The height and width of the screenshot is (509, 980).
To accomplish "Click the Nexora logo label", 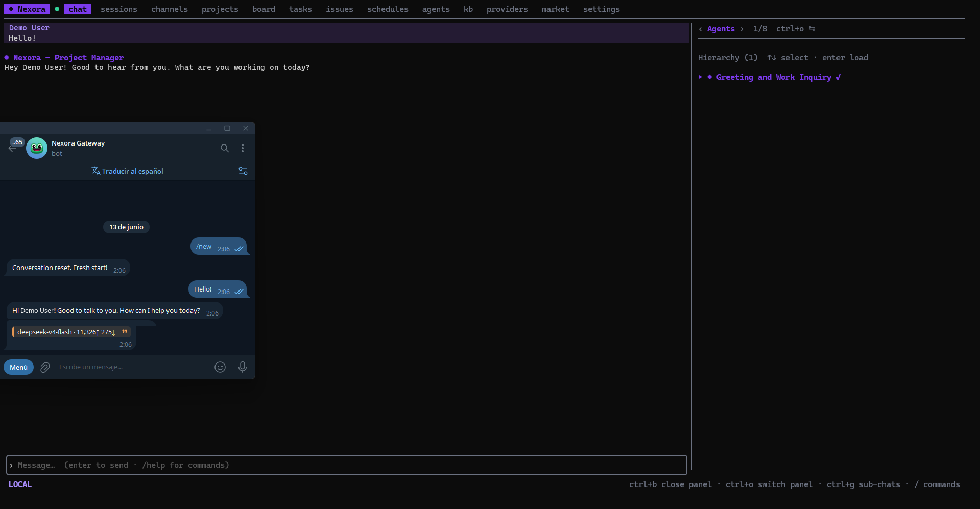I will tap(27, 9).
